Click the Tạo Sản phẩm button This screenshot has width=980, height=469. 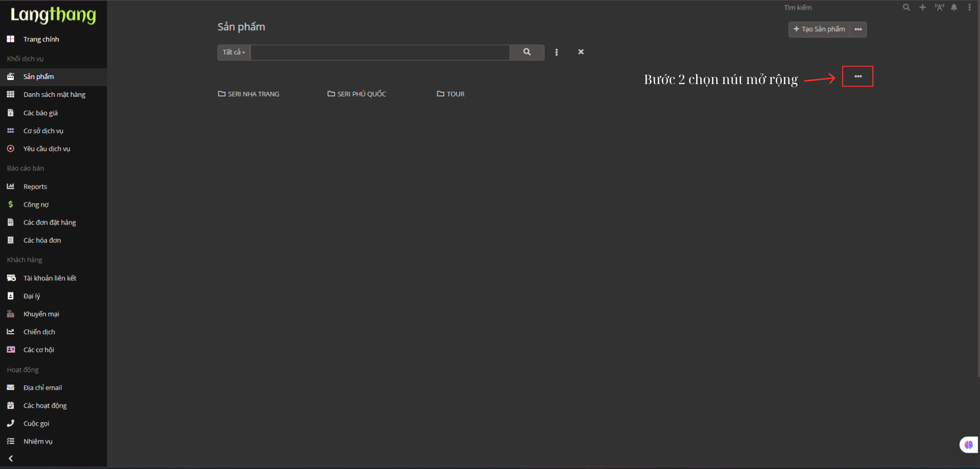tap(819, 29)
